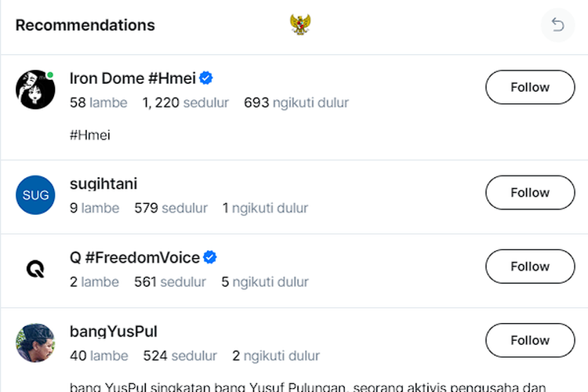Image resolution: width=588 pixels, height=392 pixels.
Task: Open the Q #FreedomVoice logo avatar
Action: 35,269
